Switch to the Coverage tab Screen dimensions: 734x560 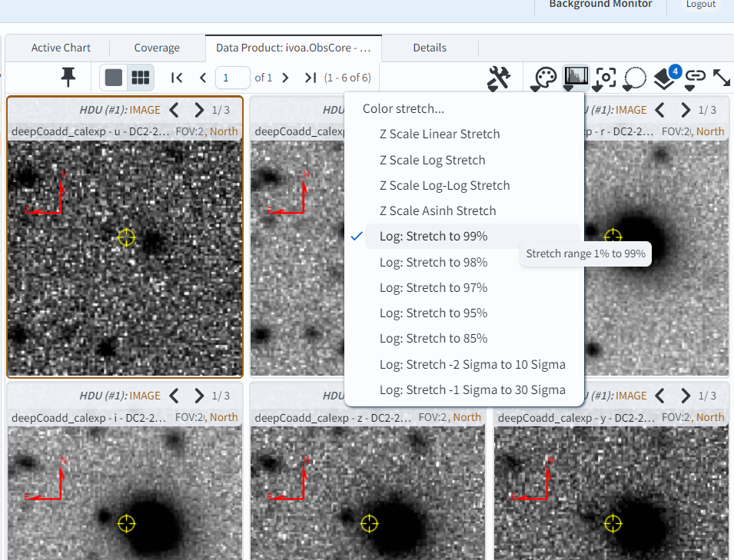tap(158, 47)
